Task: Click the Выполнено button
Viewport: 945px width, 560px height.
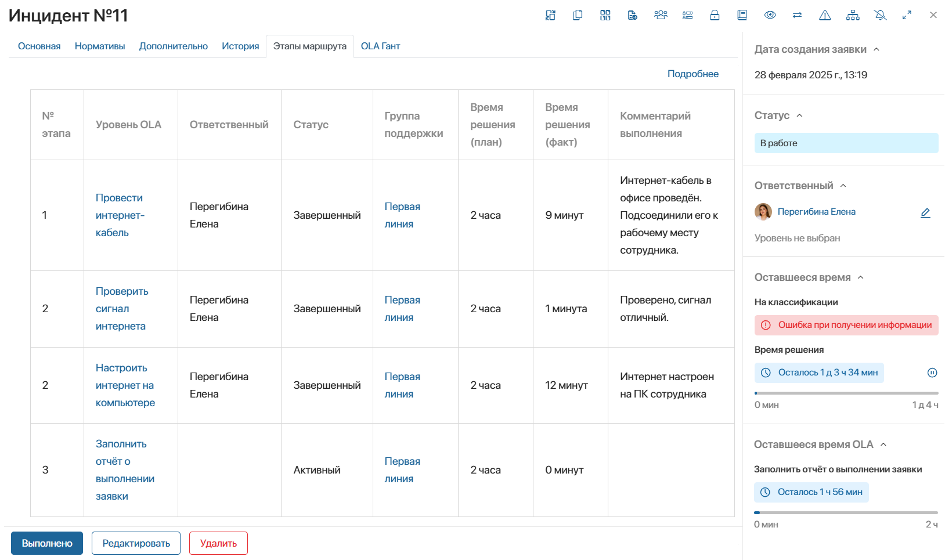Action: (47, 543)
